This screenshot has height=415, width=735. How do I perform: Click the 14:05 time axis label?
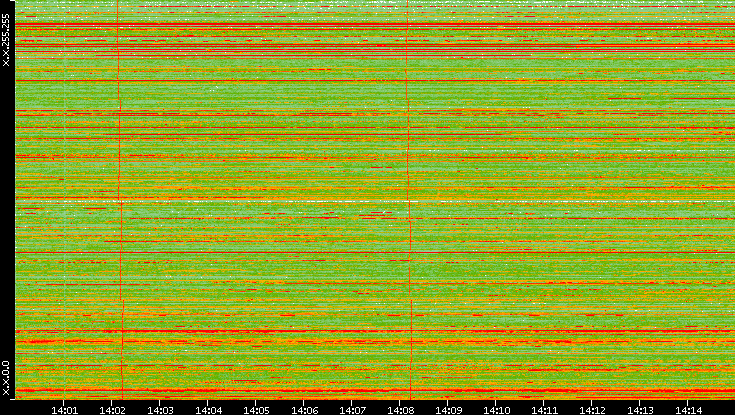click(x=256, y=410)
